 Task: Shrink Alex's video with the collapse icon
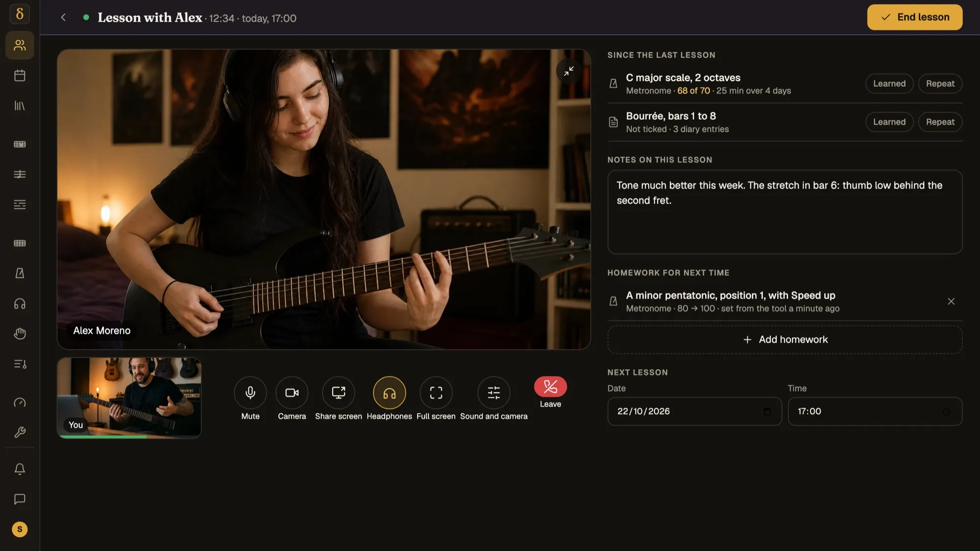(x=568, y=71)
